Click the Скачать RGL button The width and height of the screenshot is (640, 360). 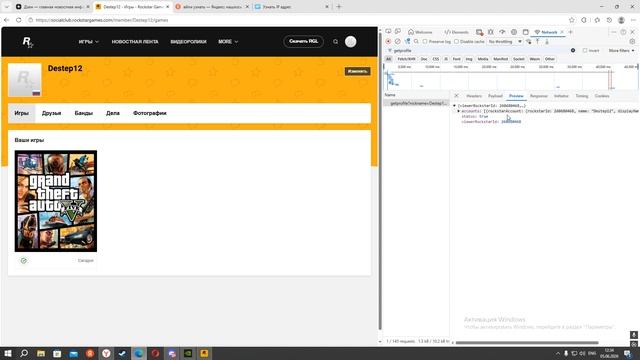(x=303, y=42)
